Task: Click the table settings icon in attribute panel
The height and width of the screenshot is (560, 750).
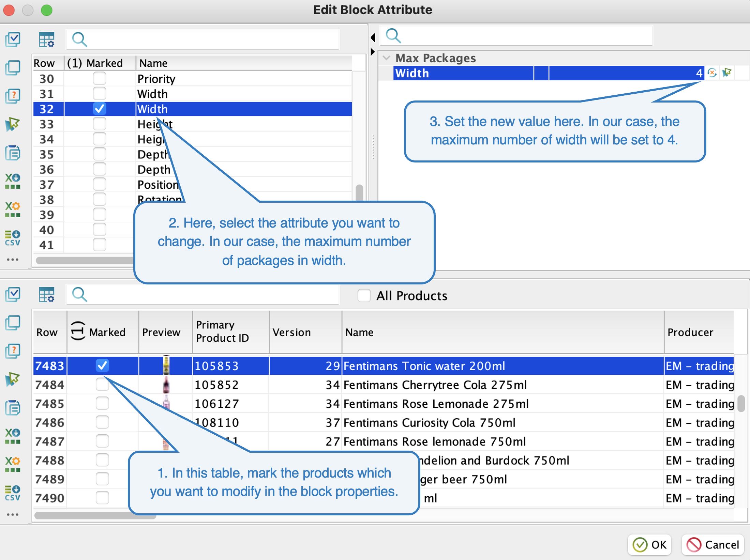Action: pyautogui.click(x=46, y=40)
